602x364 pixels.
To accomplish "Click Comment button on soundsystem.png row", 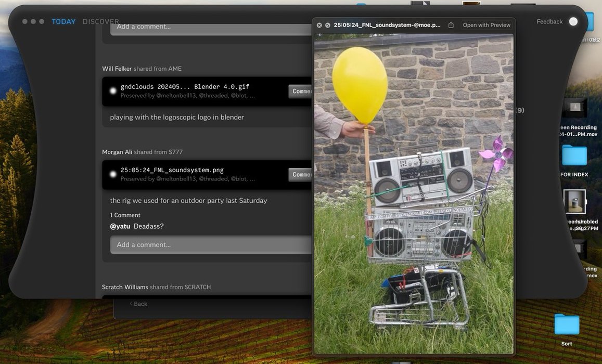I will point(300,175).
